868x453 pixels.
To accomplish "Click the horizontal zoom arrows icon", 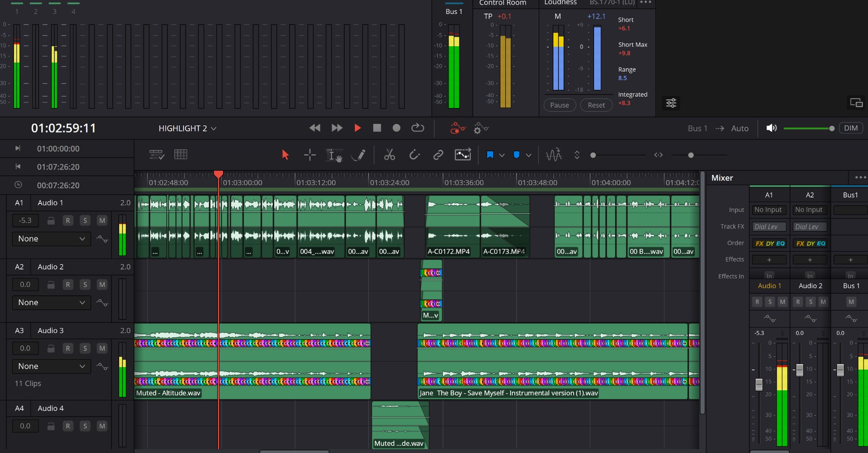I will tap(658, 155).
